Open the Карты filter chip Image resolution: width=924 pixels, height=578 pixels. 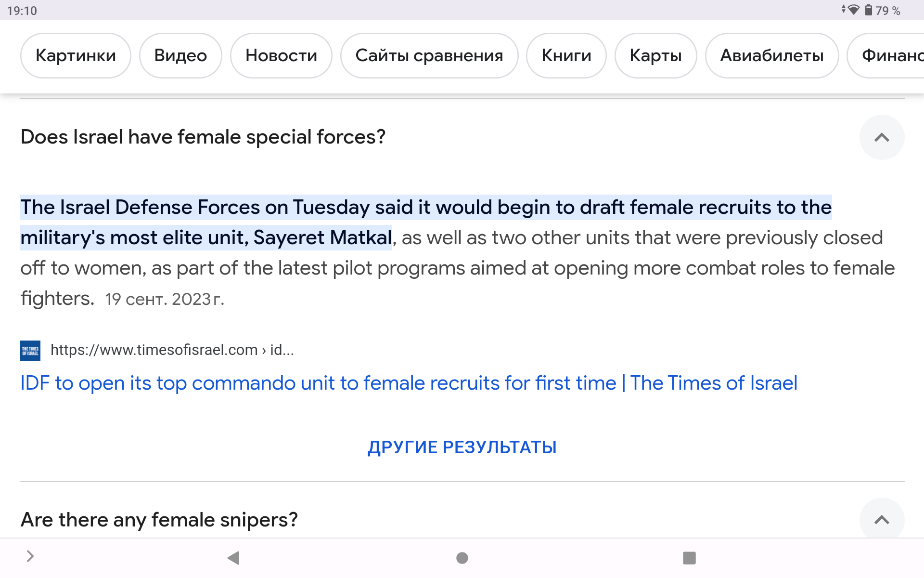coord(655,55)
